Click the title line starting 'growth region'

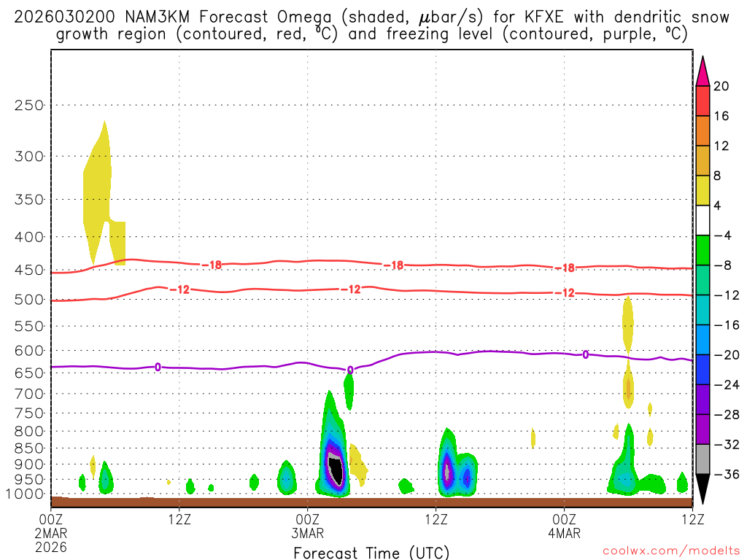pyautogui.click(x=371, y=34)
